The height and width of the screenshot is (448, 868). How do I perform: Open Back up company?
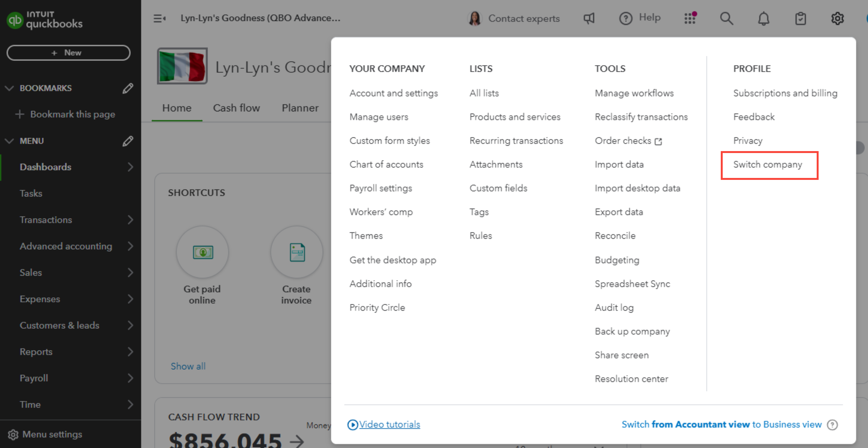632,331
